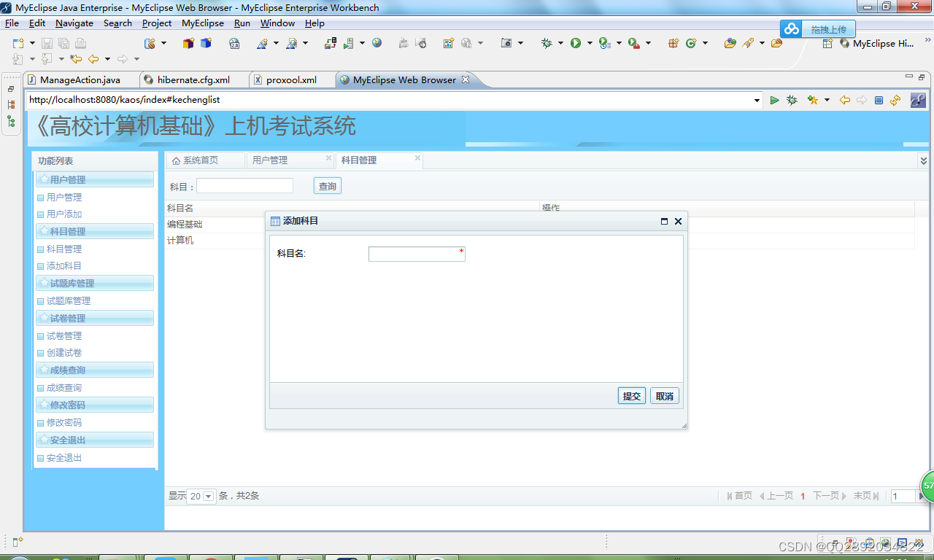
Task: Click the green run arrow beside the address bar
Action: click(775, 99)
